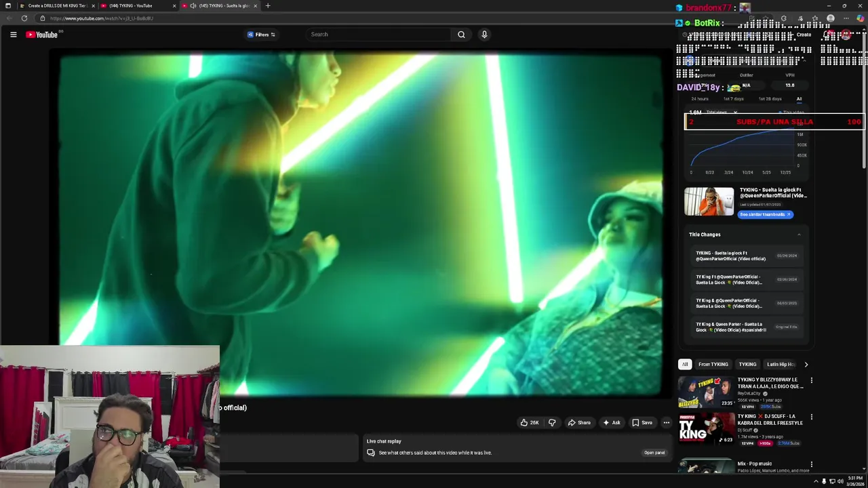Open the browser tab actions menu icon
The height and width of the screenshot is (488, 868).
pos(8,5)
